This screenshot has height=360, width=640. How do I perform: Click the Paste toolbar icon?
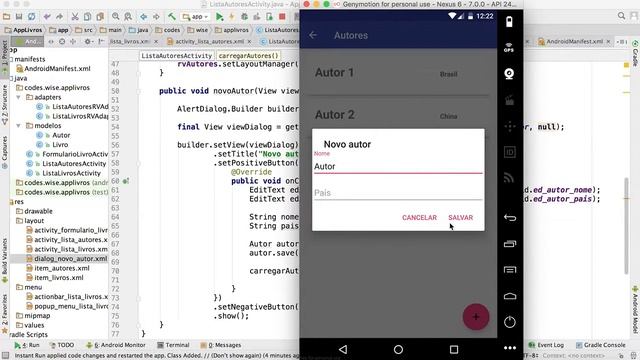pyautogui.click(x=100, y=17)
